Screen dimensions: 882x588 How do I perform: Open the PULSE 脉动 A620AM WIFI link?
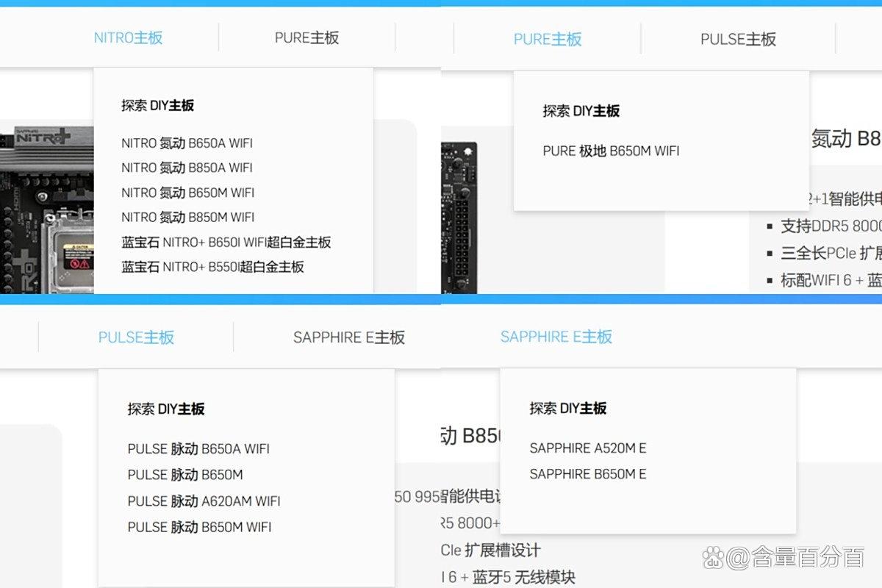[x=204, y=501]
